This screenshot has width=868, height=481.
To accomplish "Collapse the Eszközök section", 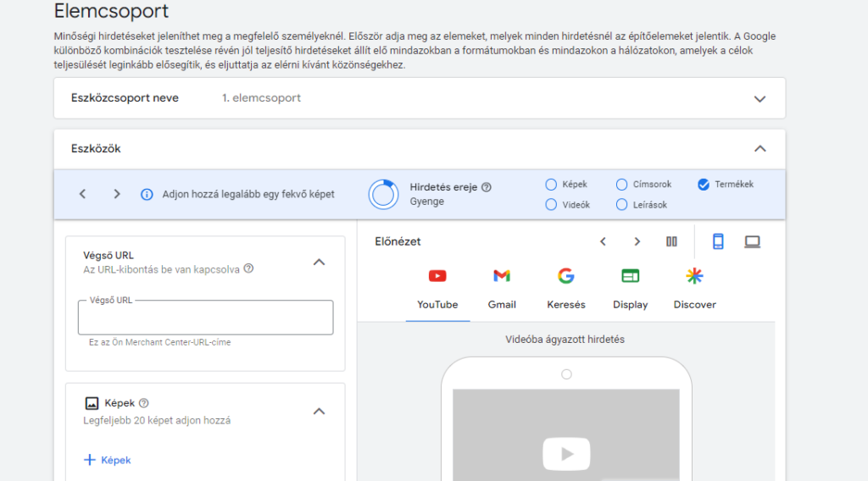I will [759, 149].
